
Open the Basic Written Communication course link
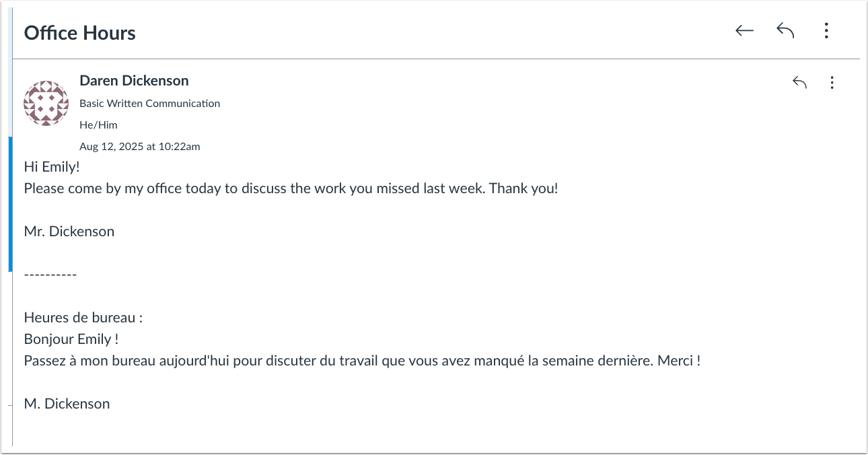pos(149,103)
